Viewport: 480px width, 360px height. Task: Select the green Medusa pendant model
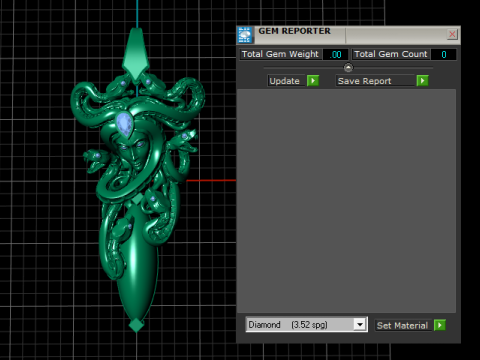click(137, 180)
